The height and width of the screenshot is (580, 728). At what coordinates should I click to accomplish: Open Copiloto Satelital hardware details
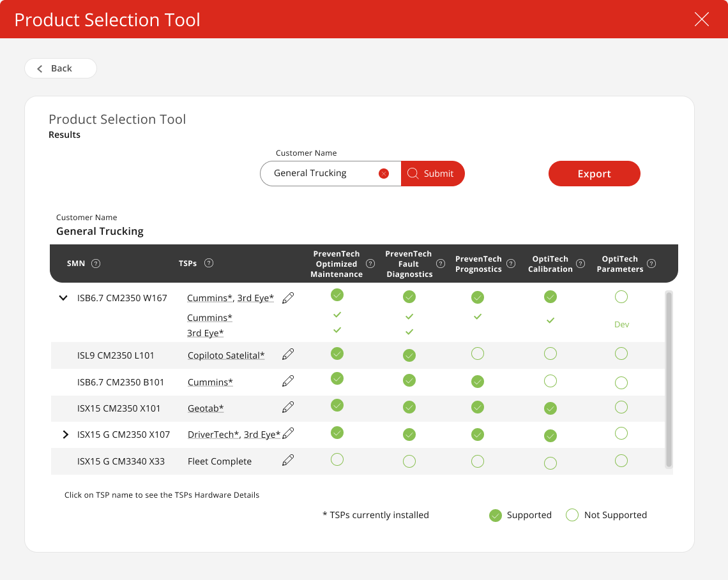[226, 355]
